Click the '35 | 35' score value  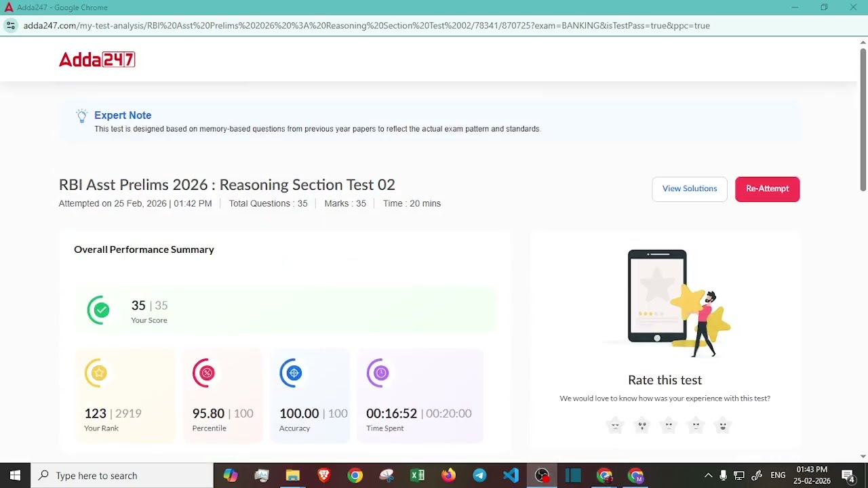(149, 306)
